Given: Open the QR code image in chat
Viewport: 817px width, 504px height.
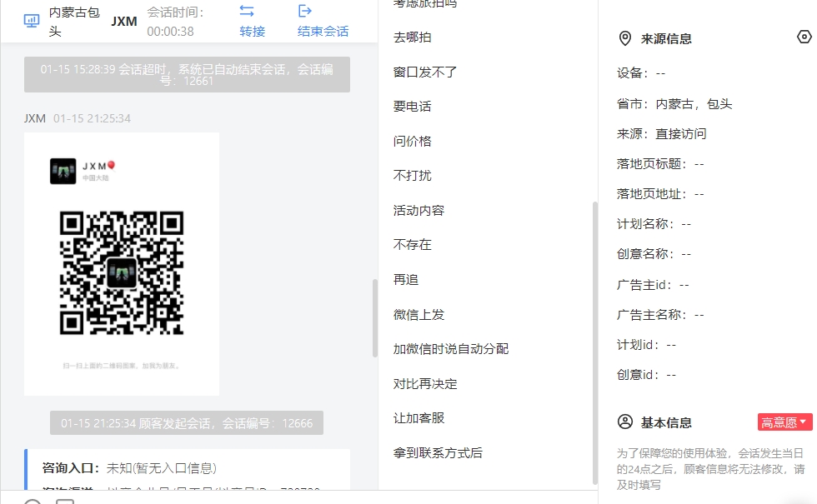Looking at the screenshot, I should click(122, 264).
